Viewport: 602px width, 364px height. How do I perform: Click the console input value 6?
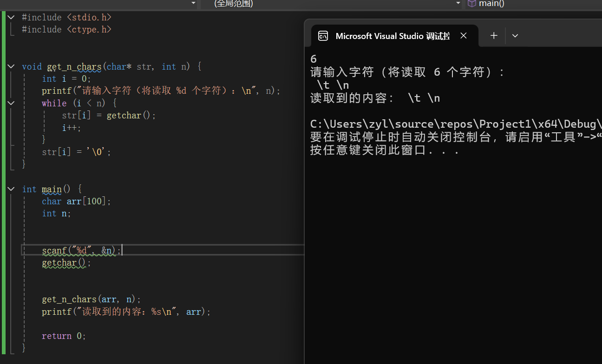[x=314, y=59]
